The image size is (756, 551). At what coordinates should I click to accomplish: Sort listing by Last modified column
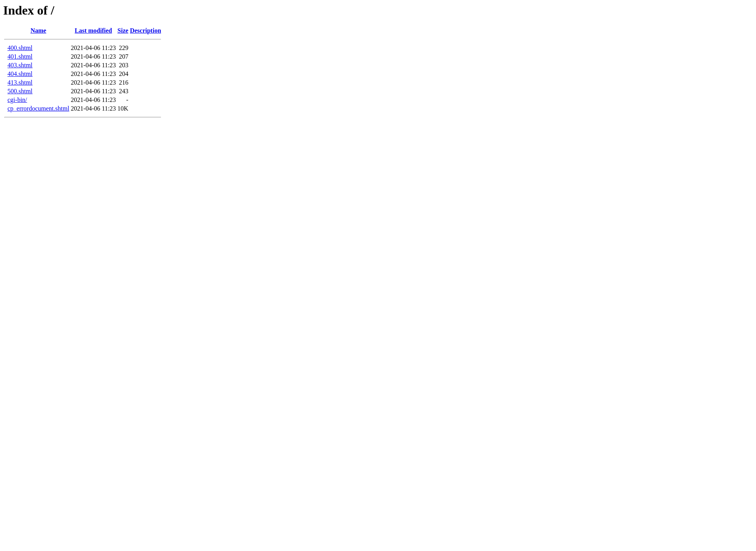pyautogui.click(x=93, y=31)
